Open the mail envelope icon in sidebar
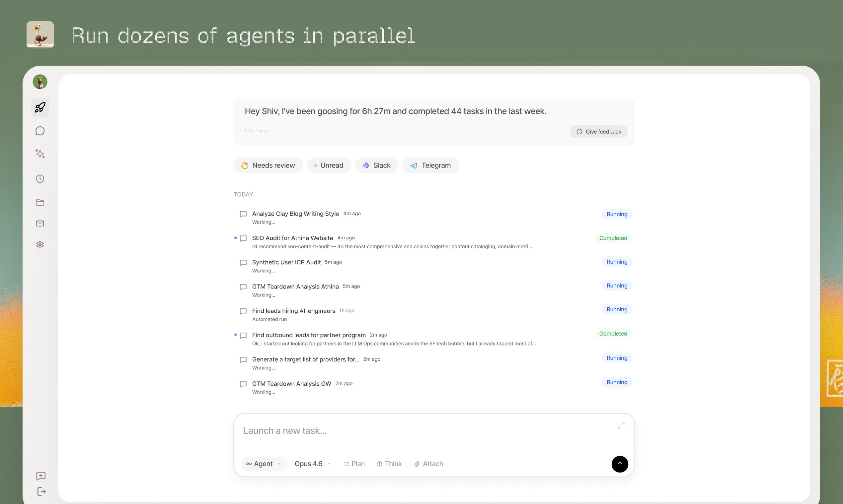 pyautogui.click(x=40, y=223)
